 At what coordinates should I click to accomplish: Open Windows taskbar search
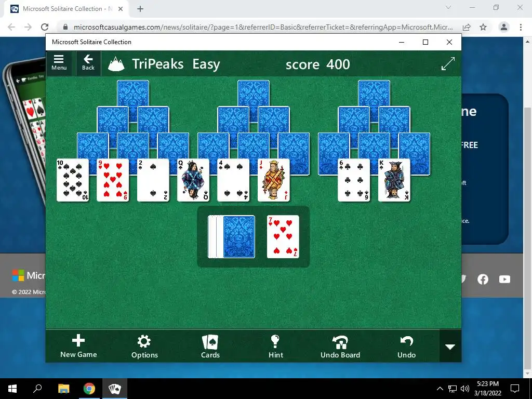(x=37, y=389)
